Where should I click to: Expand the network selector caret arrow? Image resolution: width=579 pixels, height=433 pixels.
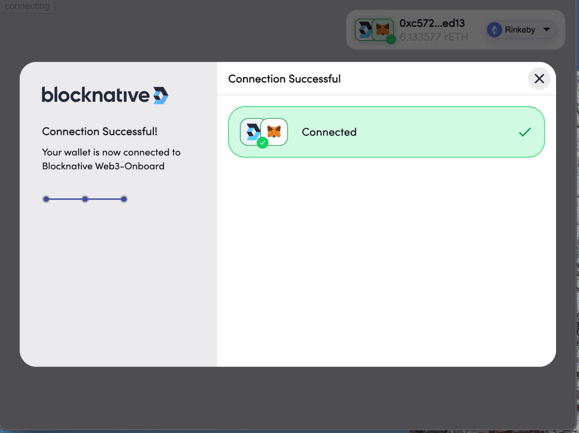[547, 30]
